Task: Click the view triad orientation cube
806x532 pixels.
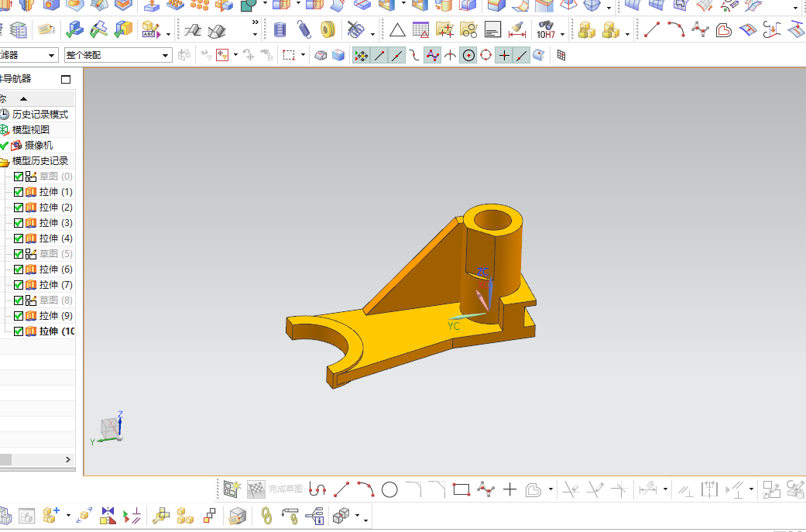Action: click(109, 428)
